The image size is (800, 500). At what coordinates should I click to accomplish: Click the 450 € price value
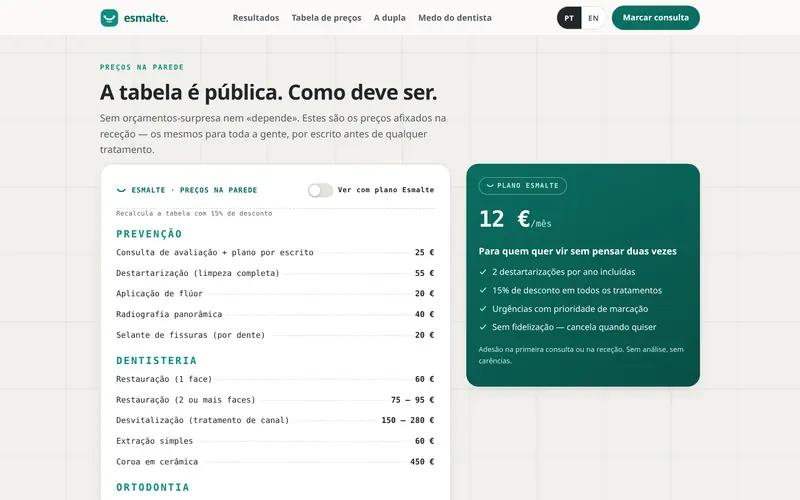click(x=422, y=462)
